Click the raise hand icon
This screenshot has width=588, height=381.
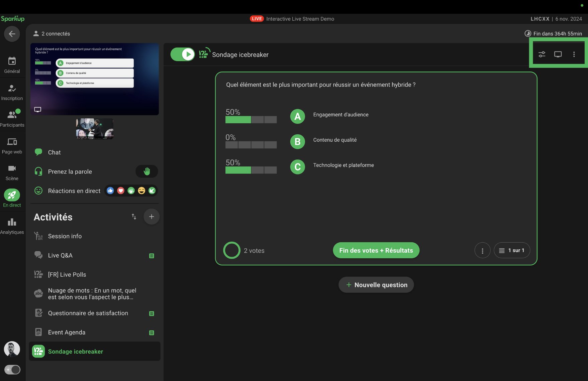pos(146,171)
